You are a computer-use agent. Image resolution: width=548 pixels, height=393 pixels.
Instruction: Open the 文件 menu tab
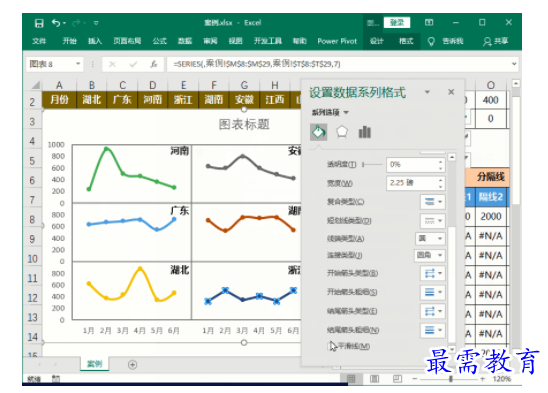pos(39,41)
